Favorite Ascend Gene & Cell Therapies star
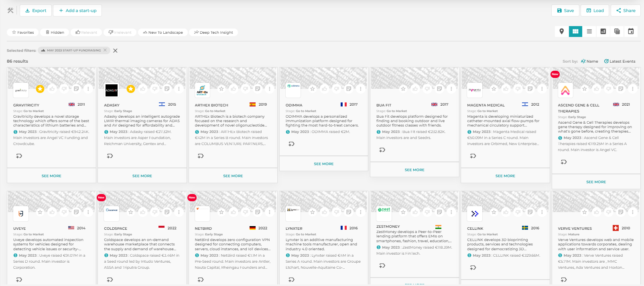Screen dimensions: 644x286 585,89
